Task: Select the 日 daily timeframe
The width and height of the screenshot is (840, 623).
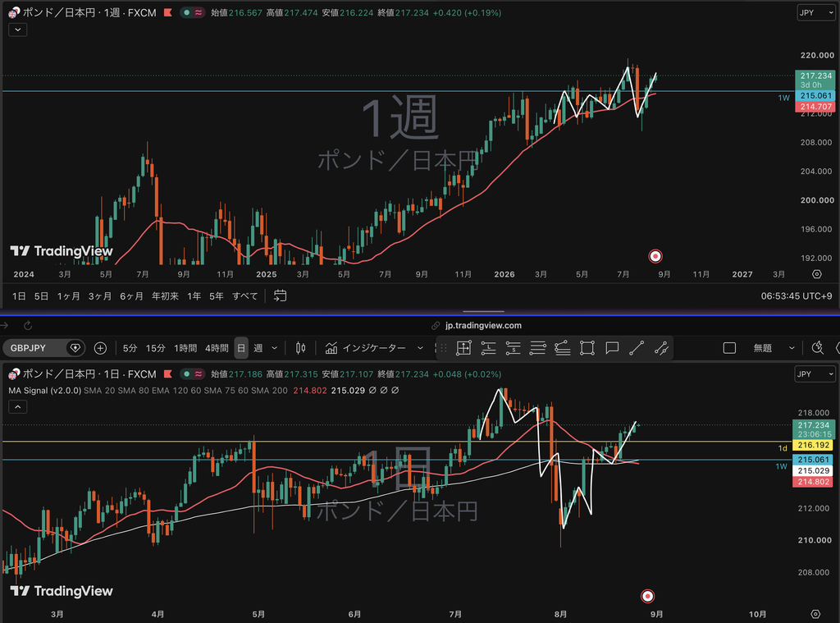Action: pos(241,348)
